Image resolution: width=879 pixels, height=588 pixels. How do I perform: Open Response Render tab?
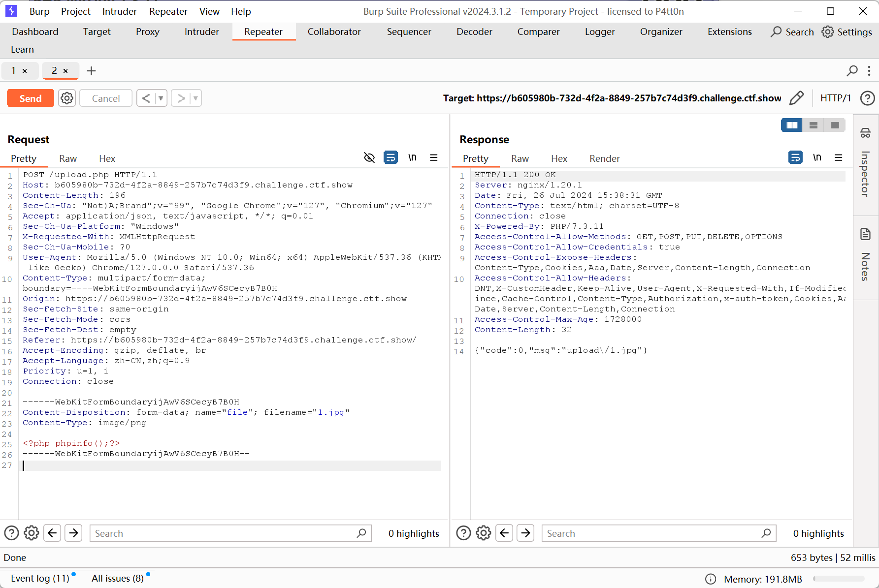click(604, 158)
